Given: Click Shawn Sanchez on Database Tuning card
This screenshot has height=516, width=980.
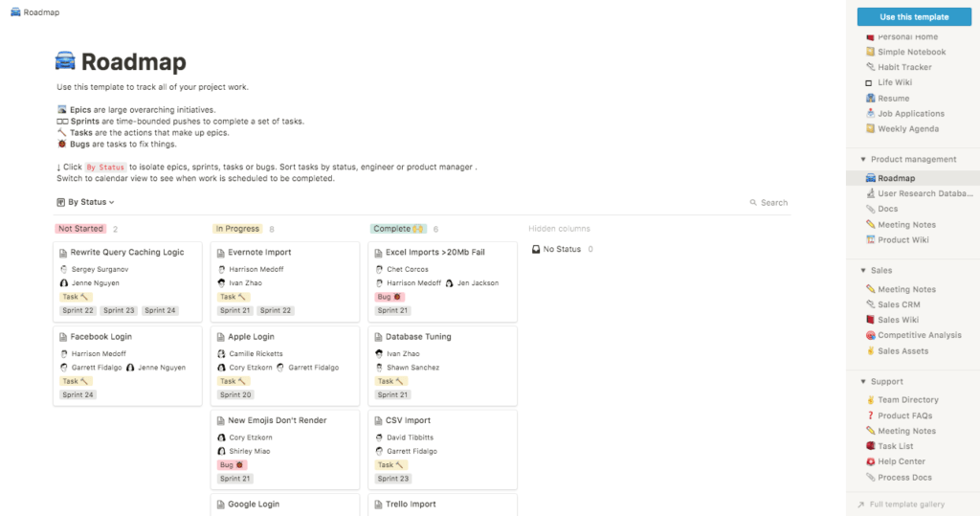Looking at the screenshot, I should [412, 368].
